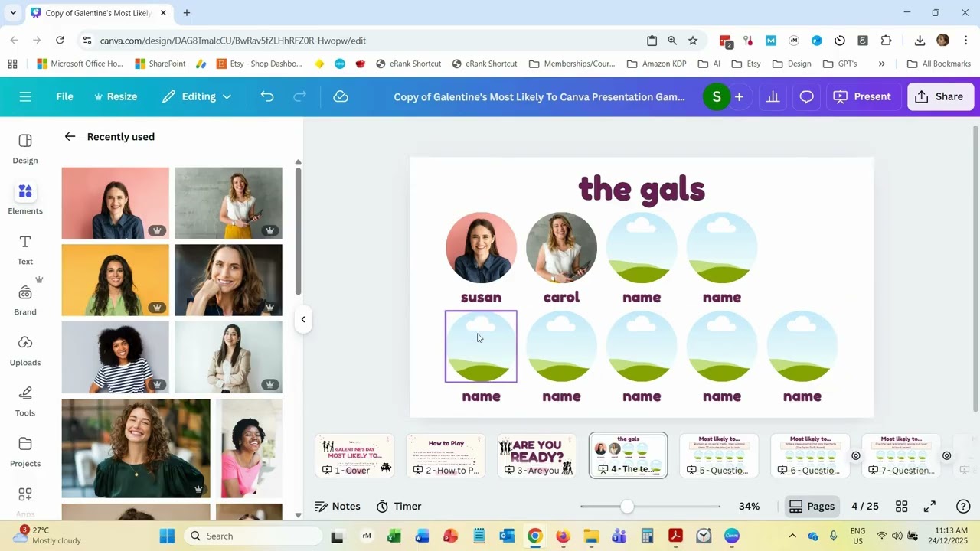Click the 'the gals' heading text
The width and height of the screenshot is (980, 551).
point(642,188)
